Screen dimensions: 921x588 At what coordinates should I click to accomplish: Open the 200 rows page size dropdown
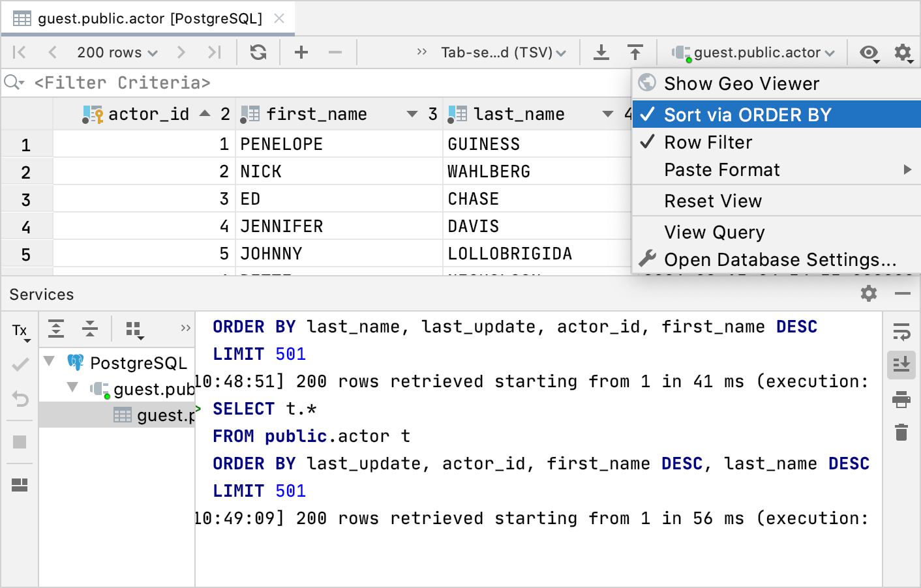117,52
